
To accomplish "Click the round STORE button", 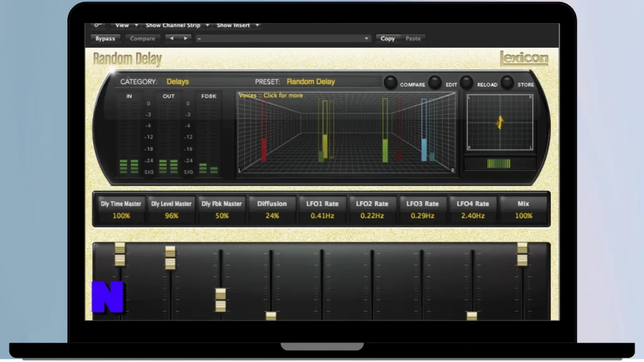I will [508, 82].
